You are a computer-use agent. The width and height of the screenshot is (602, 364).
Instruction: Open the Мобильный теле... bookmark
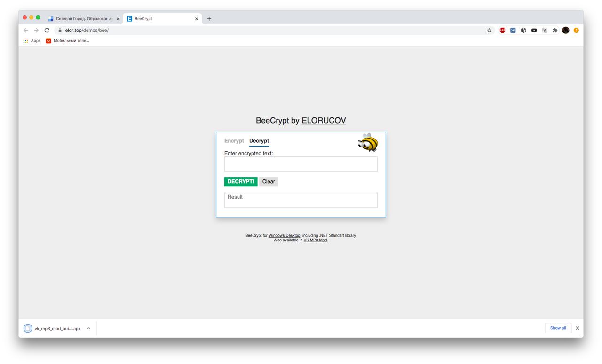[67, 41]
